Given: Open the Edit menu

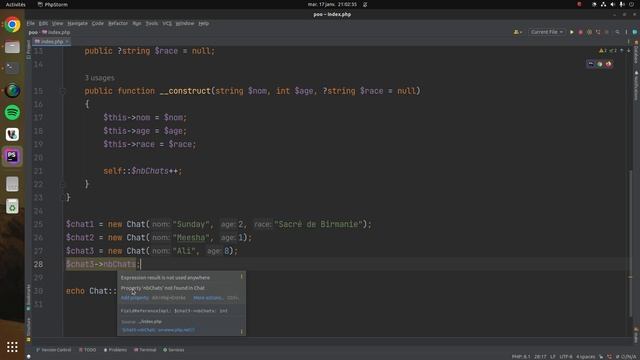Looking at the screenshot, I should click(43, 23).
